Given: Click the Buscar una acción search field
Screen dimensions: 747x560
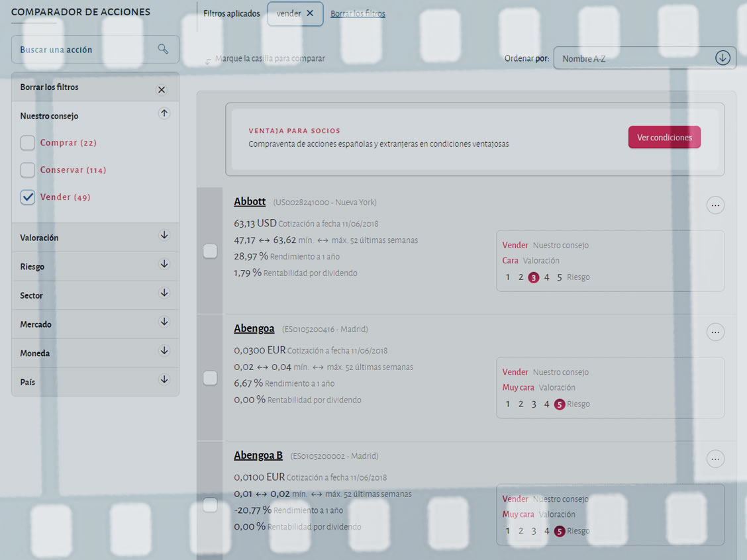Looking at the screenshot, I should coord(83,50).
